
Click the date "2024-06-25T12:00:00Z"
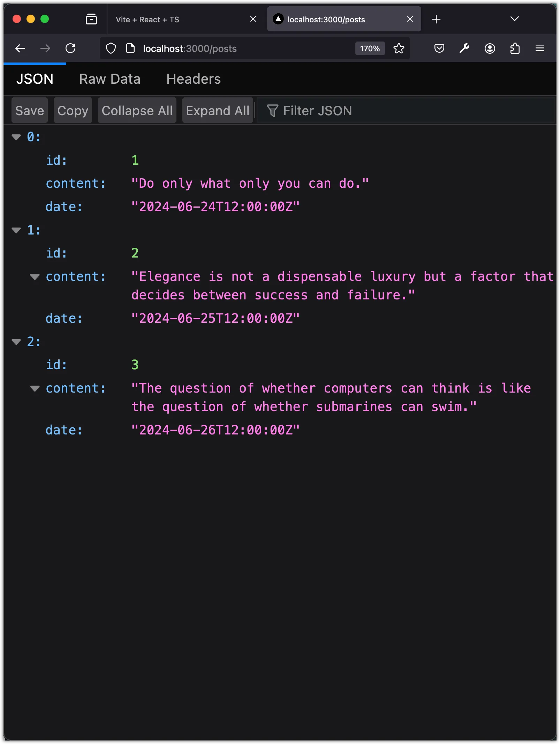coord(215,318)
